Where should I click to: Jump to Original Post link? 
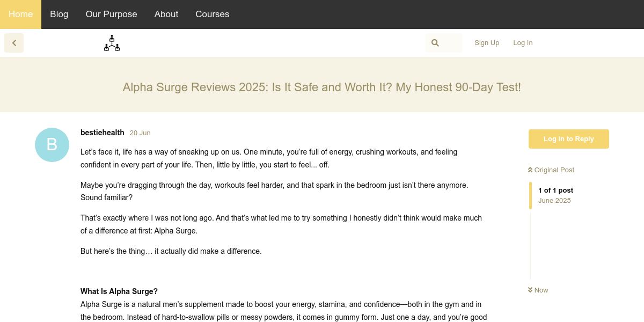(x=551, y=170)
